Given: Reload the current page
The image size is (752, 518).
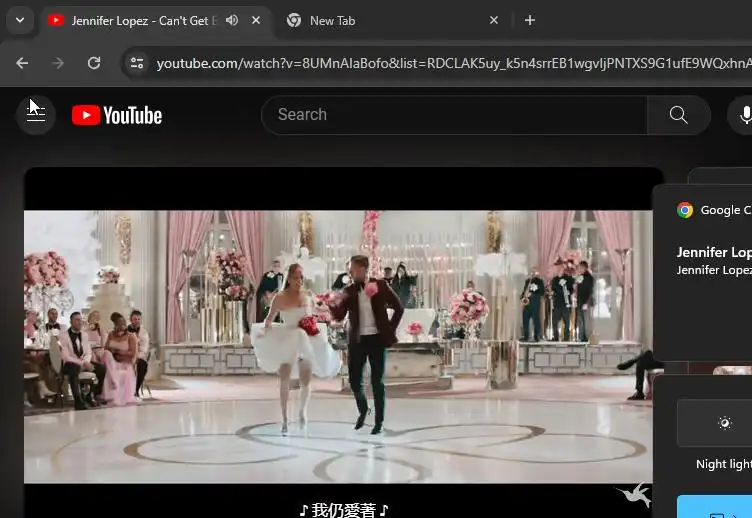Looking at the screenshot, I should pos(94,63).
